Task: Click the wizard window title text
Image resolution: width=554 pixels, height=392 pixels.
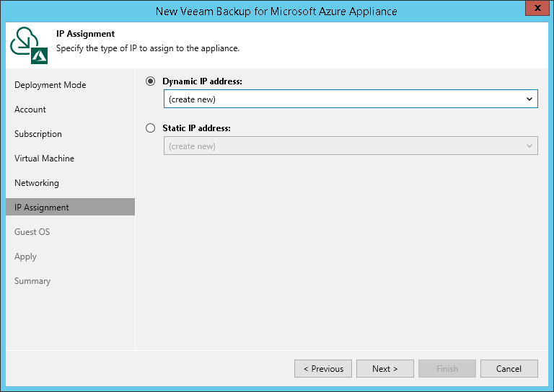Action: point(276,12)
